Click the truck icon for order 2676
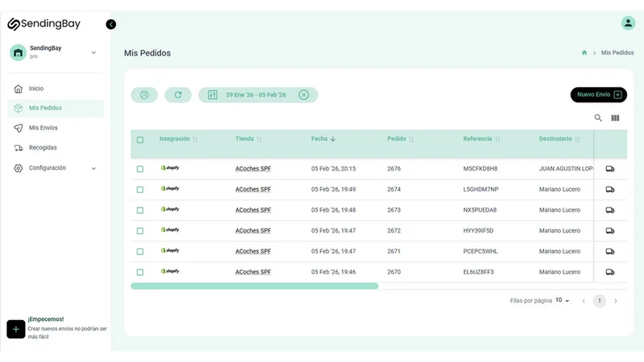 610,169
